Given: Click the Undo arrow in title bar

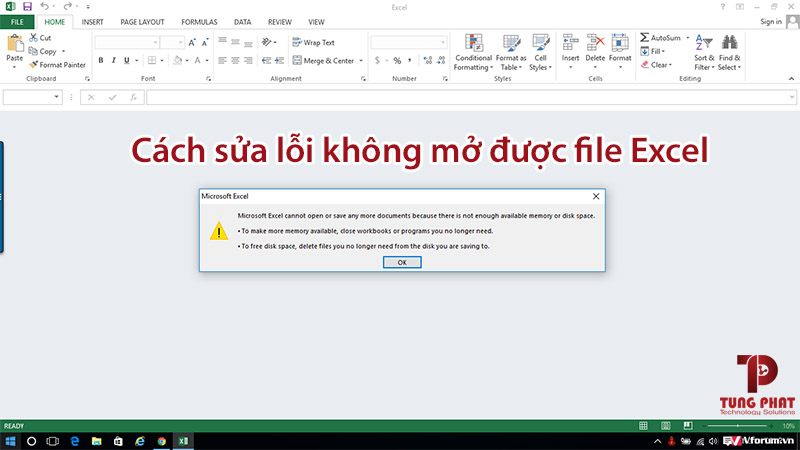Looking at the screenshot, I should (x=44, y=7).
